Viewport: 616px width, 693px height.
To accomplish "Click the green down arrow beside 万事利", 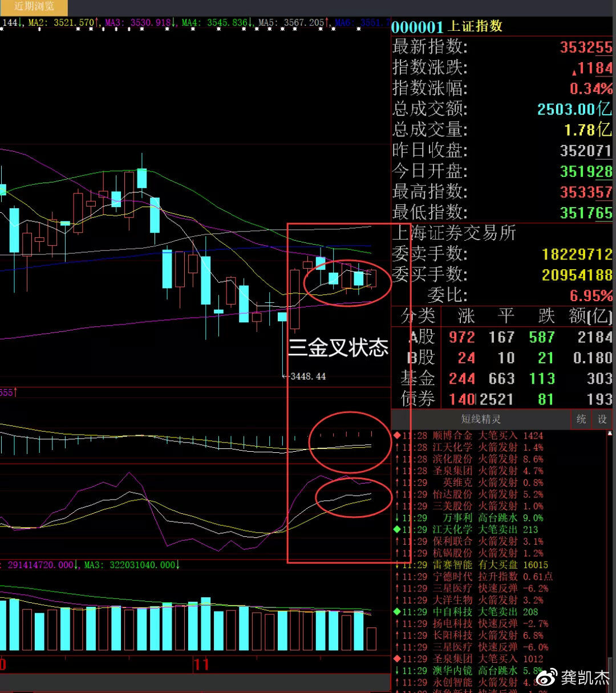I will (396, 518).
